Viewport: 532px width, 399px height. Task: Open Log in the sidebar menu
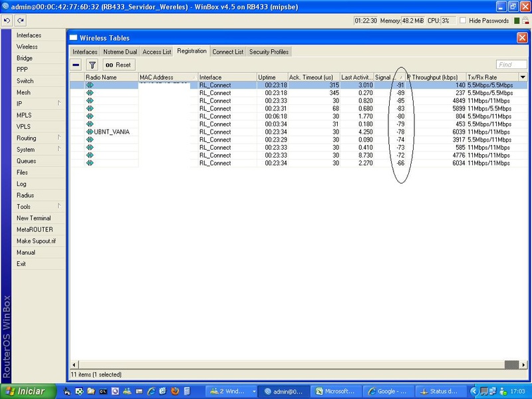point(21,184)
